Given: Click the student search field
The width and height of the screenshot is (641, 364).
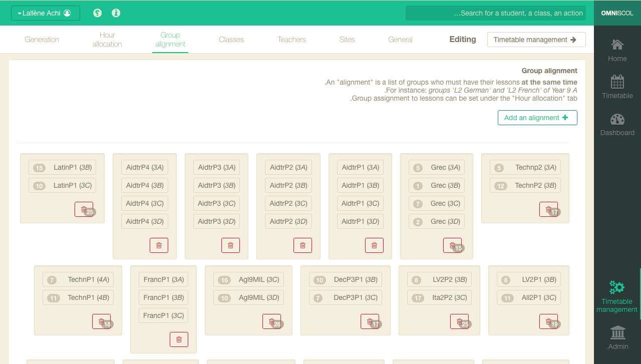Looking at the screenshot, I should click(x=495, y=13).
